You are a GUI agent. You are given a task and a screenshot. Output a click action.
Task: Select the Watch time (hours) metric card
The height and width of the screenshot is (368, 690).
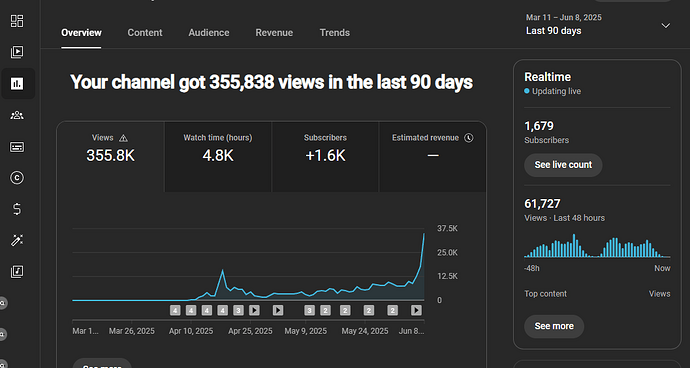click(x=218, y=157)
